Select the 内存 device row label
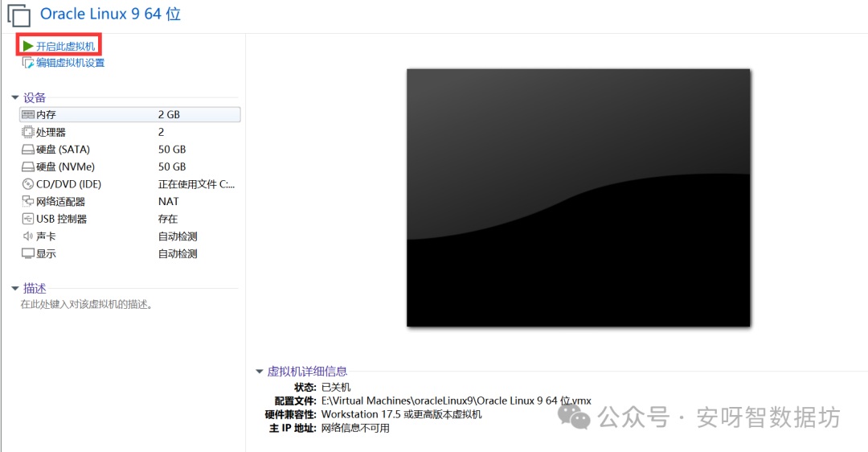868x452 pixels. 46,115
